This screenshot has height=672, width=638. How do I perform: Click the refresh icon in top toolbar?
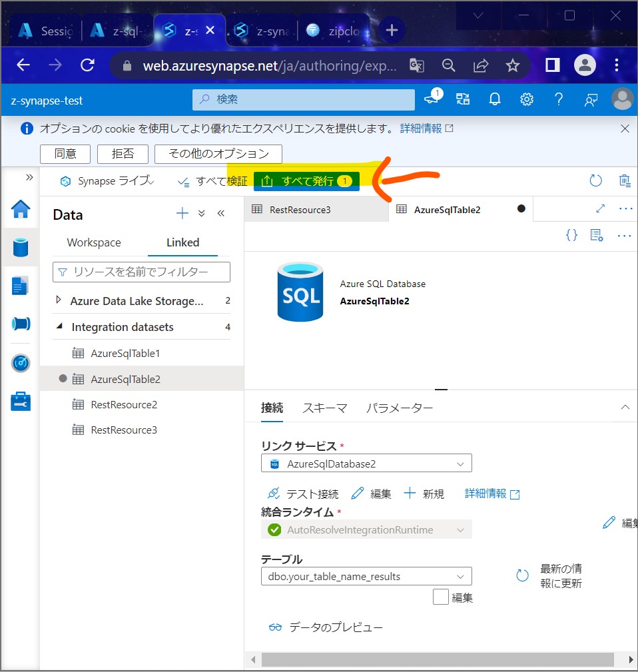pos(595,180)
